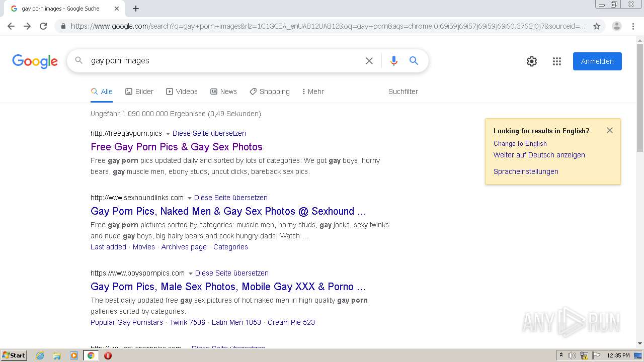The width and height of the screenshot is (644, 362).
Task: Open the Last added sitelink
Action: tap(108, 247)
